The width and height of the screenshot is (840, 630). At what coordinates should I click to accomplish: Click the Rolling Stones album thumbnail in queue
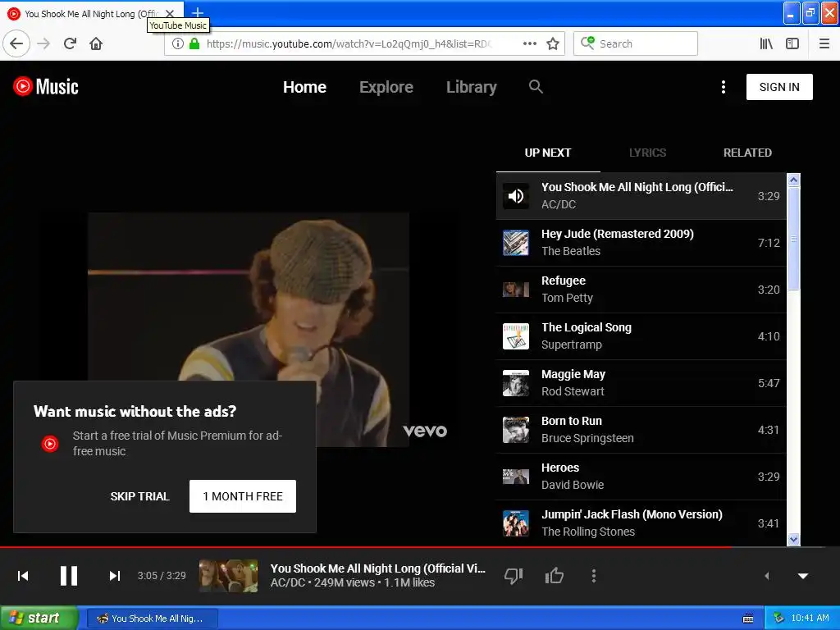pos(516,523)
